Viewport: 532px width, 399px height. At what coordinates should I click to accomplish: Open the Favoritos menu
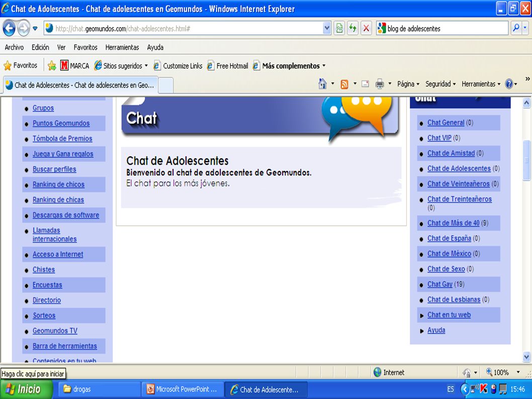click(x=85, y=47)
